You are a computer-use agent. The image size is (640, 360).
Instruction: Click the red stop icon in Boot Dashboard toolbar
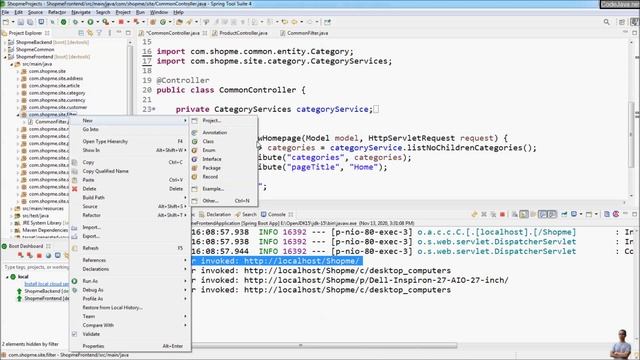pos(39,256)
